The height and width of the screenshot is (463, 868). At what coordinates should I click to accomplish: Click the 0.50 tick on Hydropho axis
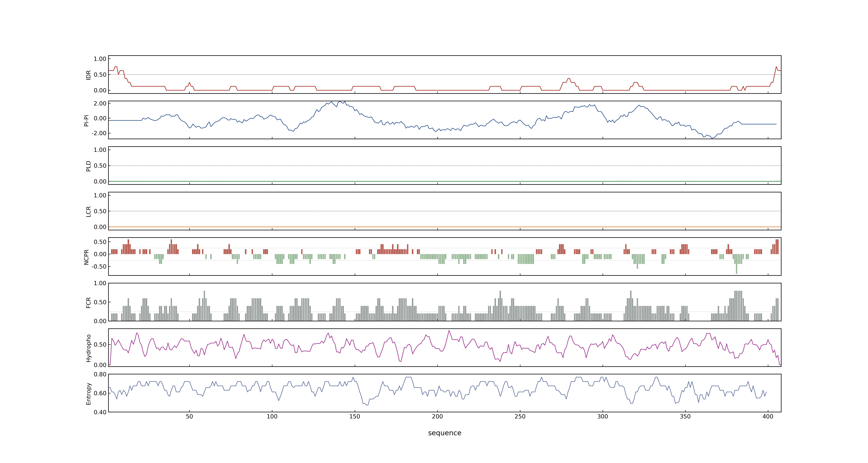click(x=100, y=345)
